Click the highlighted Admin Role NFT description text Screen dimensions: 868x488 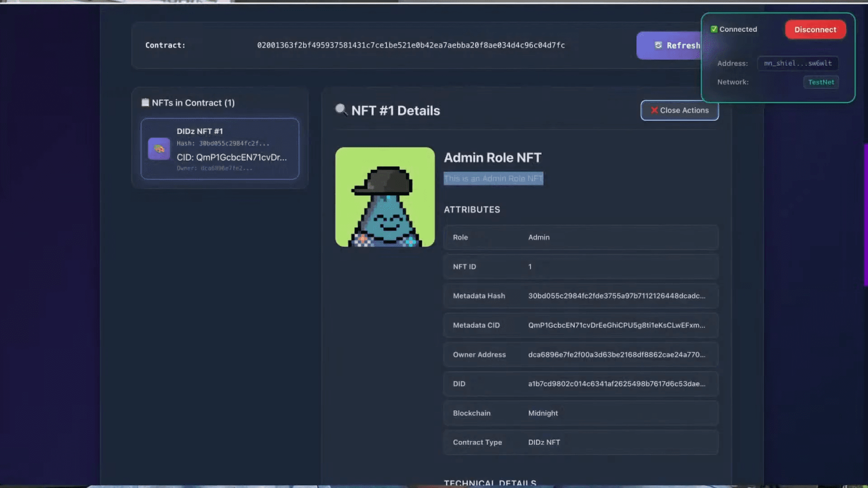(x=493, y=178)
